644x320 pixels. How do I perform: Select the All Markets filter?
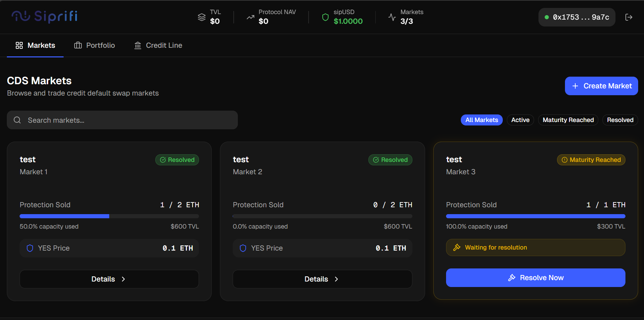click(481, 120)
